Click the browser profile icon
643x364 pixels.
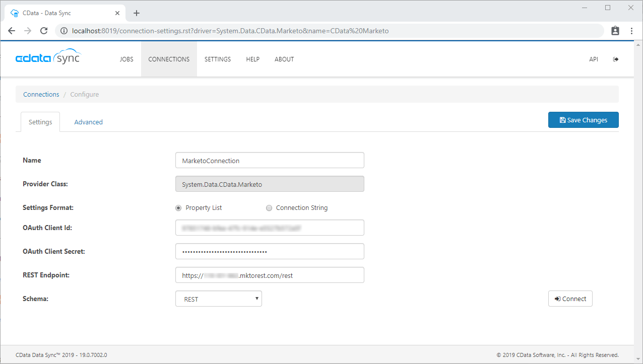pyautogui.click(x=615, y=31)
